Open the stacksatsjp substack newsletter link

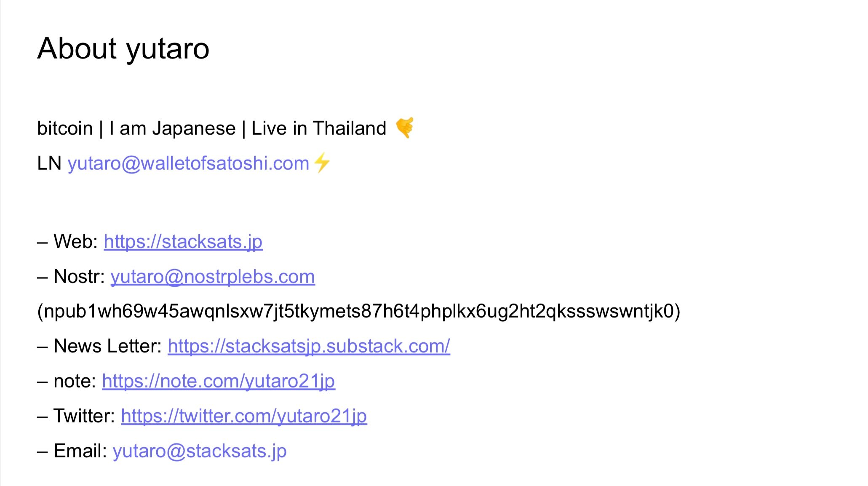coord(309,346)
